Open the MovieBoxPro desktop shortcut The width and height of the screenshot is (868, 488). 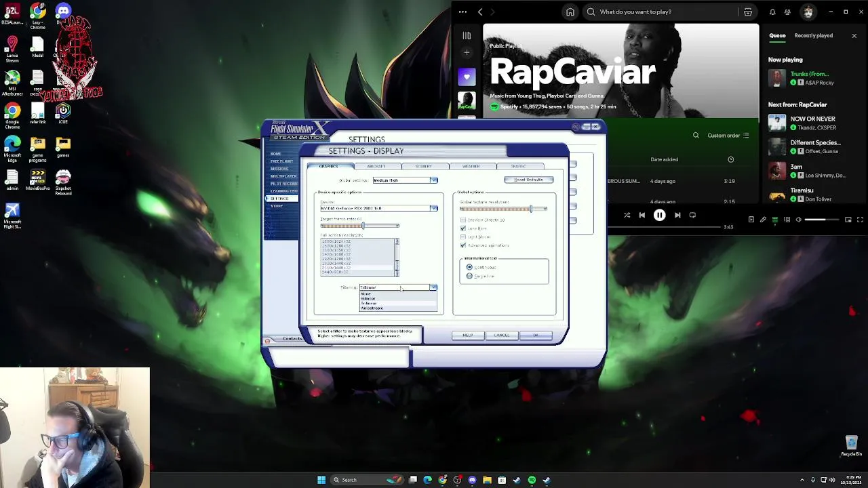[37, 180]
